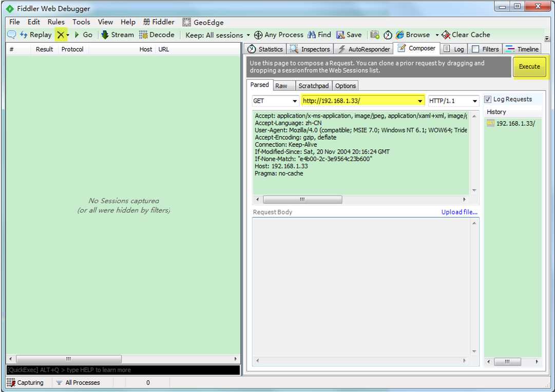This screenshot has height=392, width=555.
Task: Switch to the Log tab
Action: pos(454,49)
